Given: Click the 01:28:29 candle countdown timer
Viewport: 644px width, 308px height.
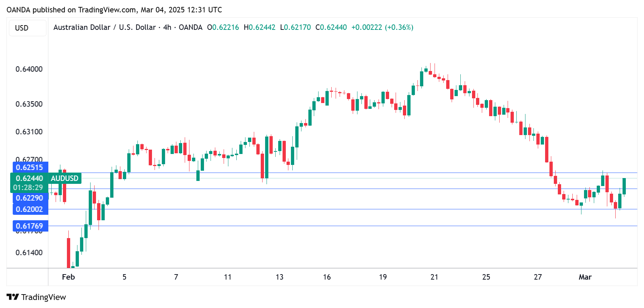Looking at the screenshot, I should pos(28,187).
